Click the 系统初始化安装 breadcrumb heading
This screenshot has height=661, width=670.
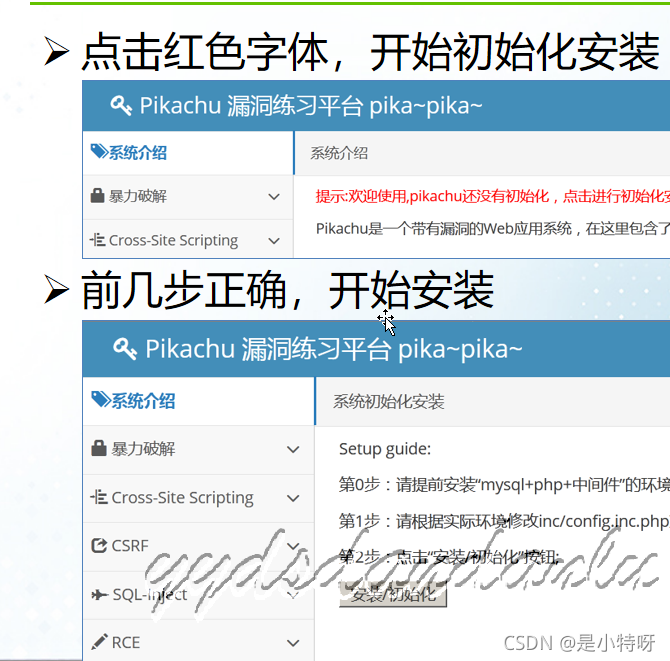pyautogui.click(x=388, y=401)
